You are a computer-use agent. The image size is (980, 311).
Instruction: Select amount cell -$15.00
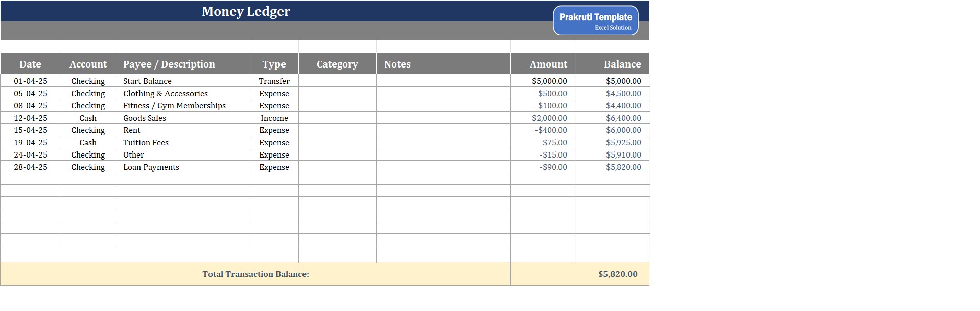[x=543, y=154]
